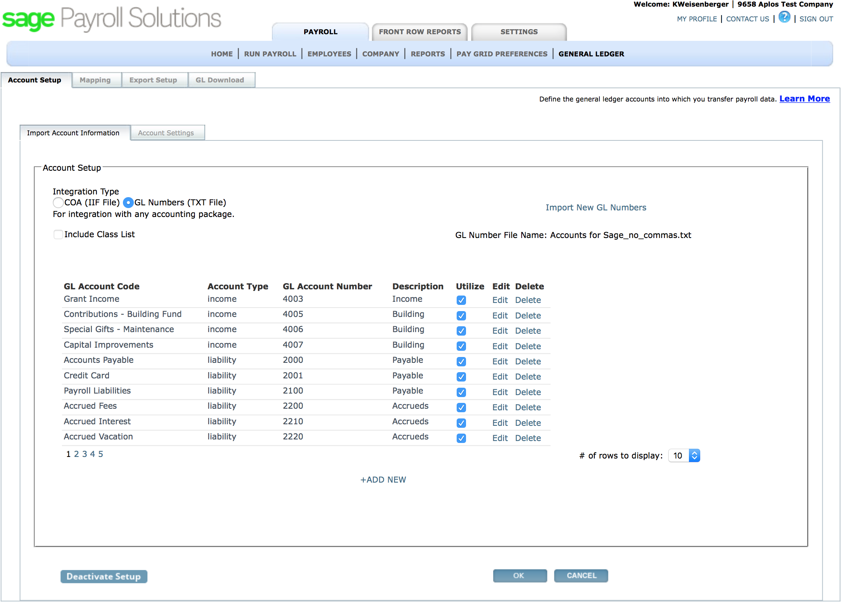Click Import New GL Numbers link
This screenshot has height=616, width=841.
(596, 208)
